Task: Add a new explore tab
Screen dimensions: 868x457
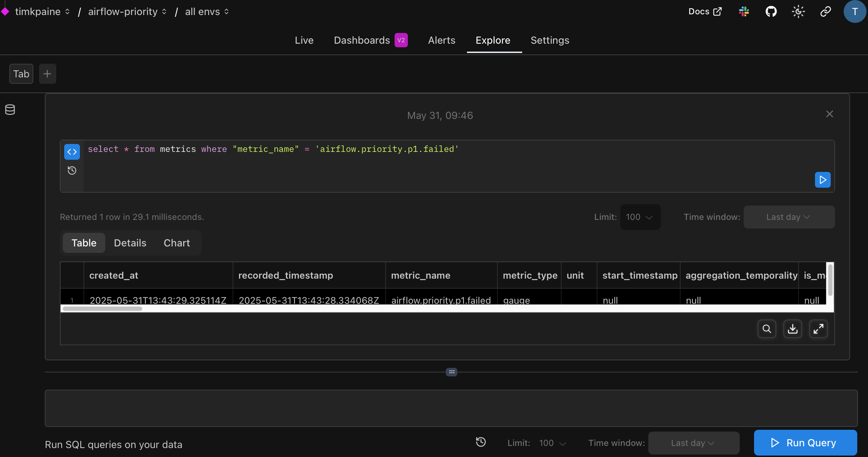Action: (47, 74)
